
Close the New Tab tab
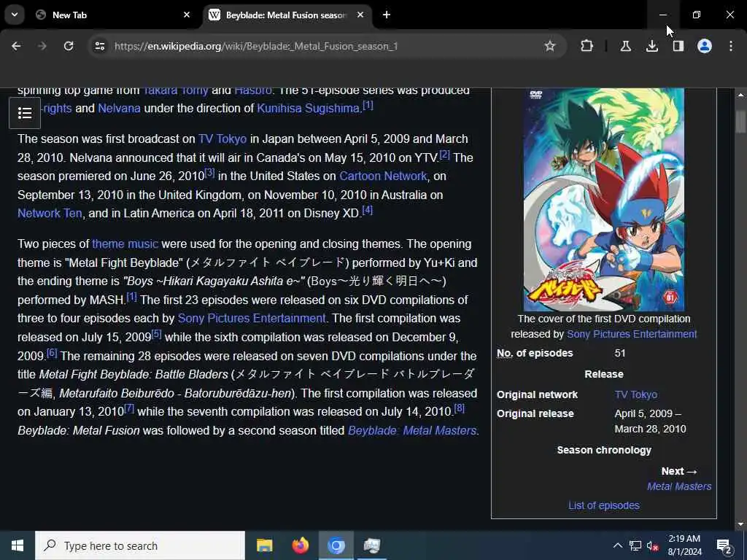[187, 15]
